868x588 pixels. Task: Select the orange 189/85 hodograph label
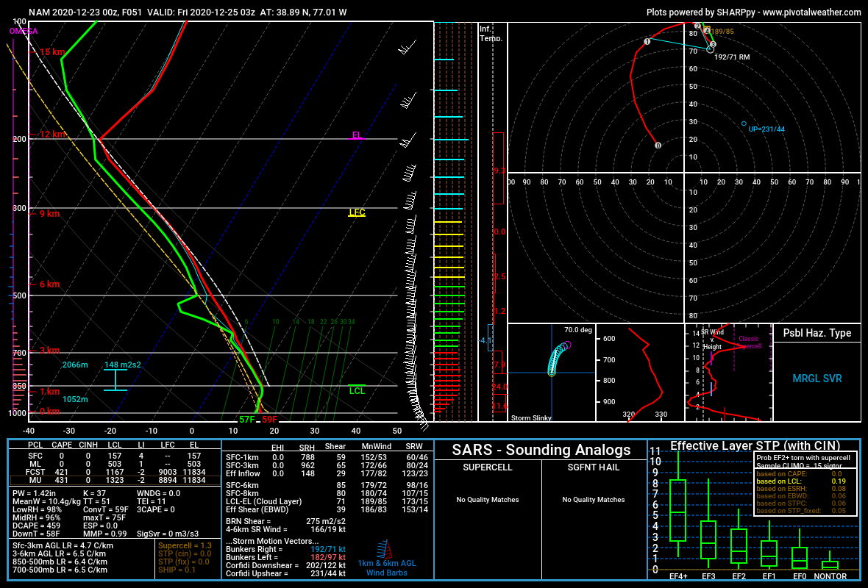coord(722,32)
